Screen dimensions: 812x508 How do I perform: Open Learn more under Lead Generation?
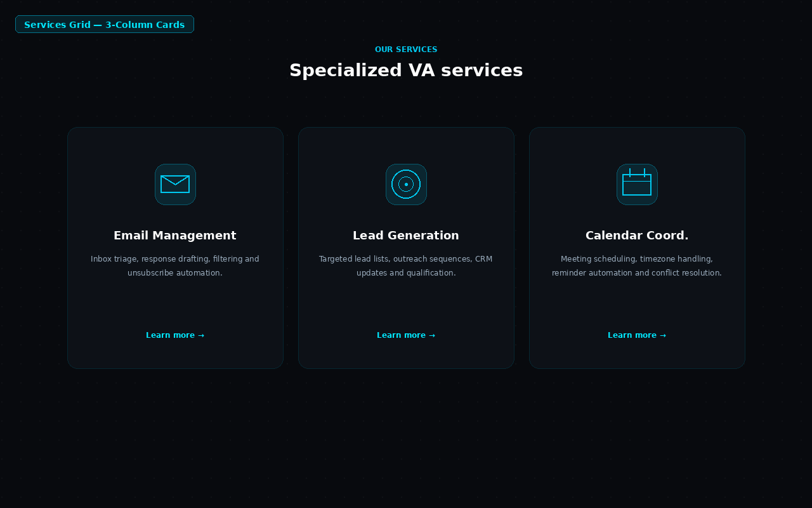click(406, 335)
